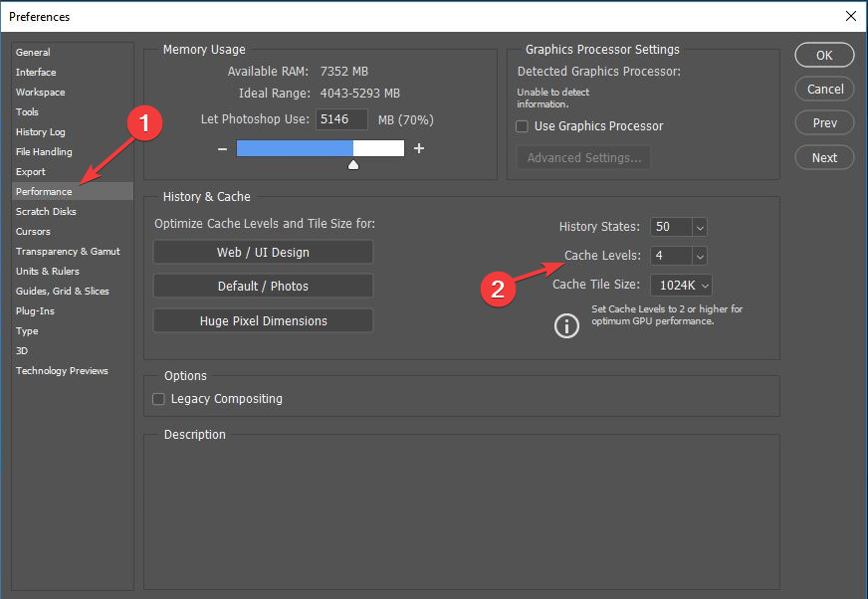Click the info icon near cache hint

[566, 325]
